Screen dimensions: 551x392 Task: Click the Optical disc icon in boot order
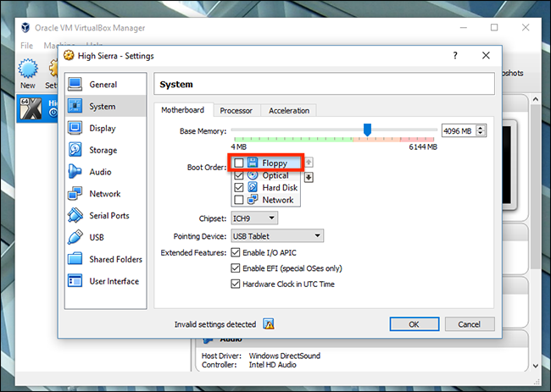[x=253, y=174]
